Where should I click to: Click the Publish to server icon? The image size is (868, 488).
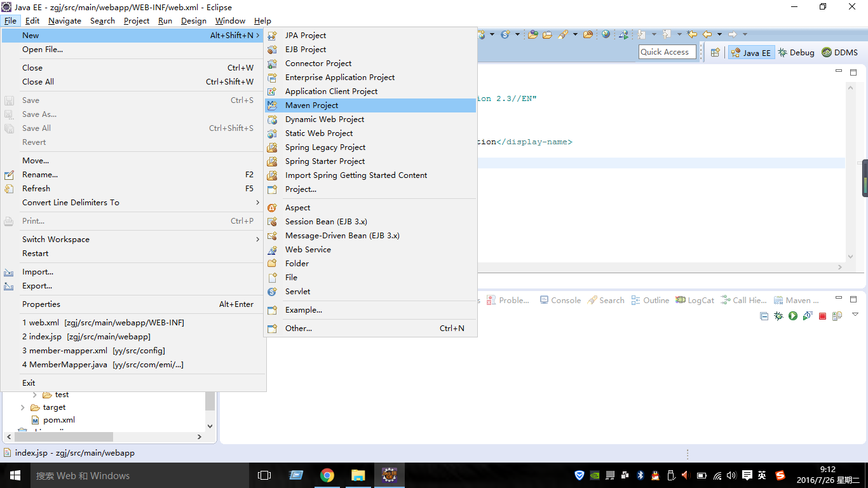click(x=837, y=316)
